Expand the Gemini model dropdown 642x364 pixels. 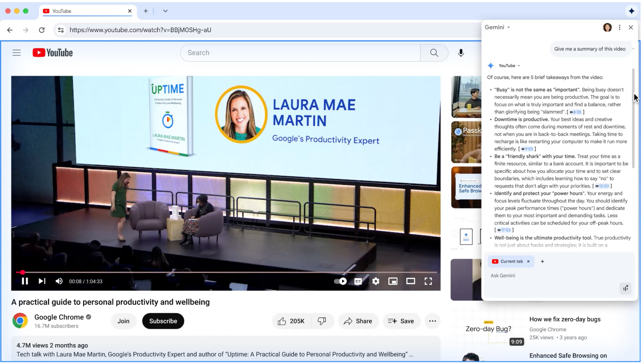click(509, 27)
